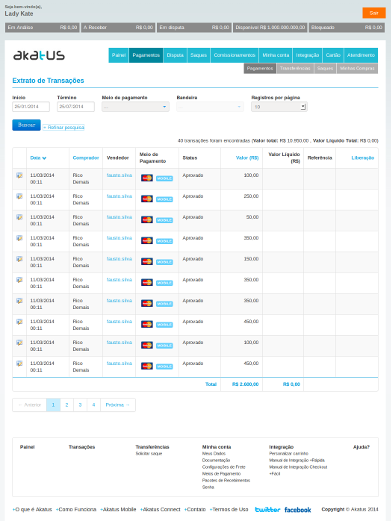Screen dimensions: 391x521
Task: Open the Refinar pesquisa link
Action: click(63, 127)
